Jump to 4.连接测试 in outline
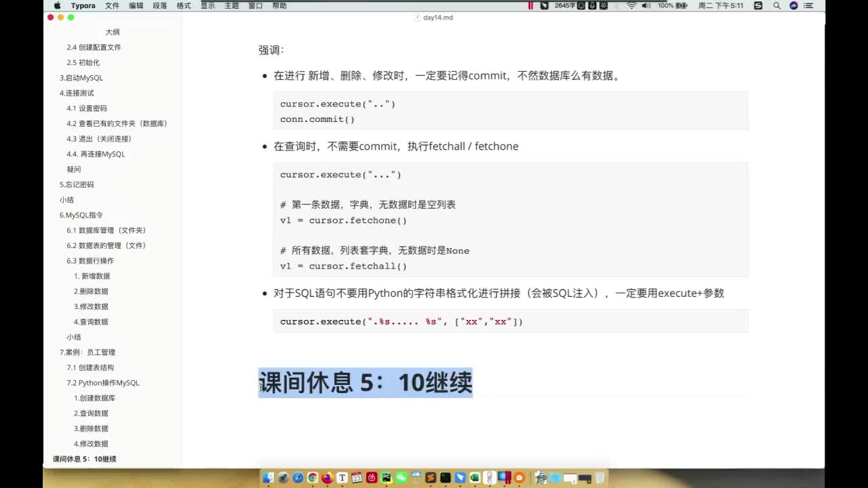This screenshot has width=868, height=488. click(77, 93)
